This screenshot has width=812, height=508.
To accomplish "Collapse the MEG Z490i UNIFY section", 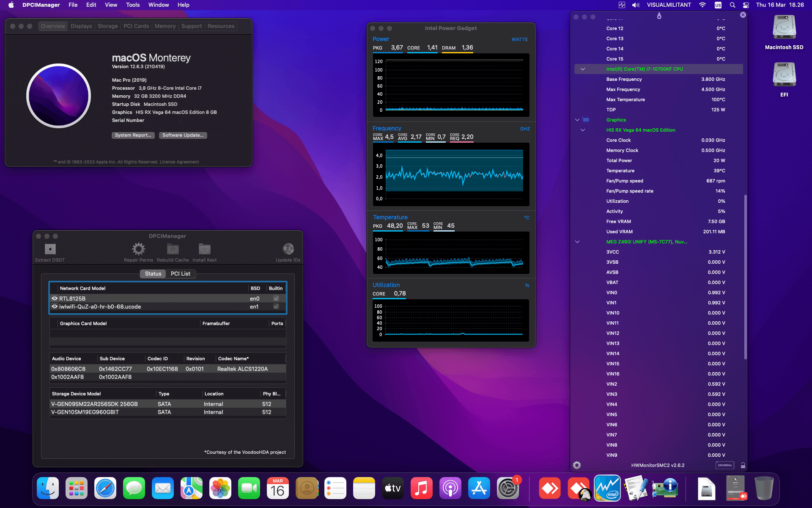I will click(x=577, y=242).
